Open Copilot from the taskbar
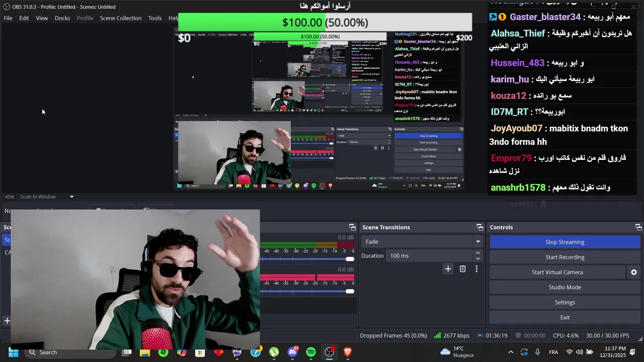The height and width of the screenshot is (362, 644). coord(182,352)
